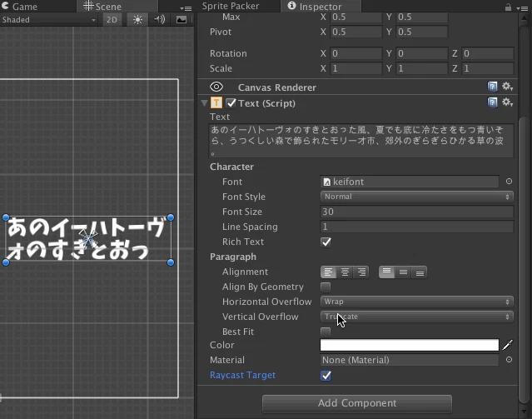Open Canvas Renderer gear settings menu

(x=507, y=87)
